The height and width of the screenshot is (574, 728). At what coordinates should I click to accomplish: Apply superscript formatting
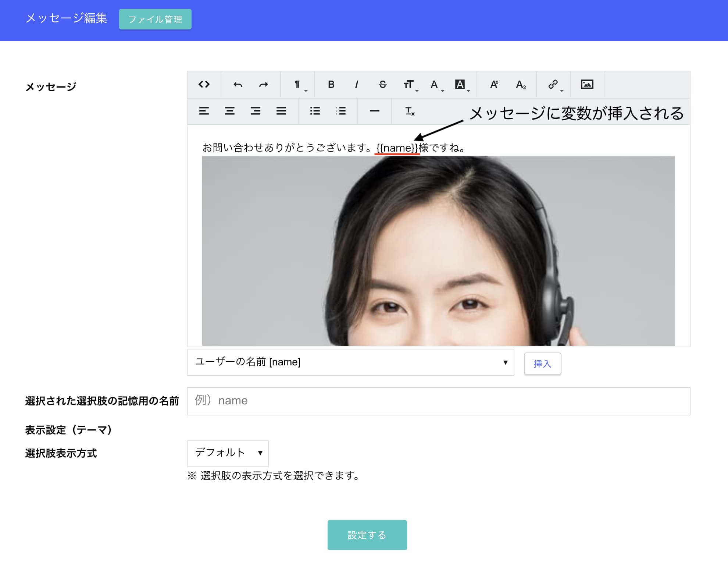click(494, 85)
